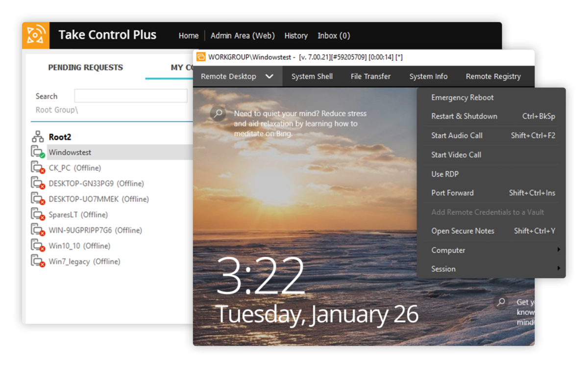588x368 pixels.
Task: Click the SparesLT offline computer icon
Action: pos(38,214)
